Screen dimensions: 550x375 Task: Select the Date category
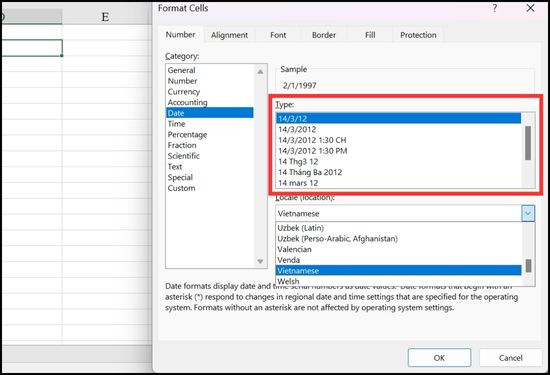[209, 113]
